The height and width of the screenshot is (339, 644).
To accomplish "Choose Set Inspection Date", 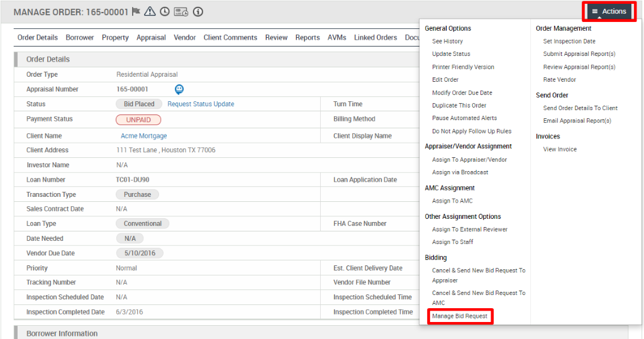I will point(569,41).
